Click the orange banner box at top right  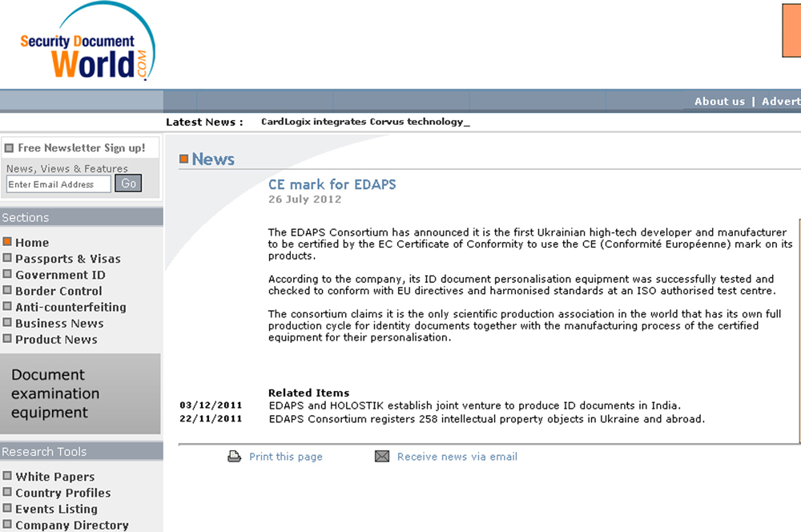coord(791,30)
